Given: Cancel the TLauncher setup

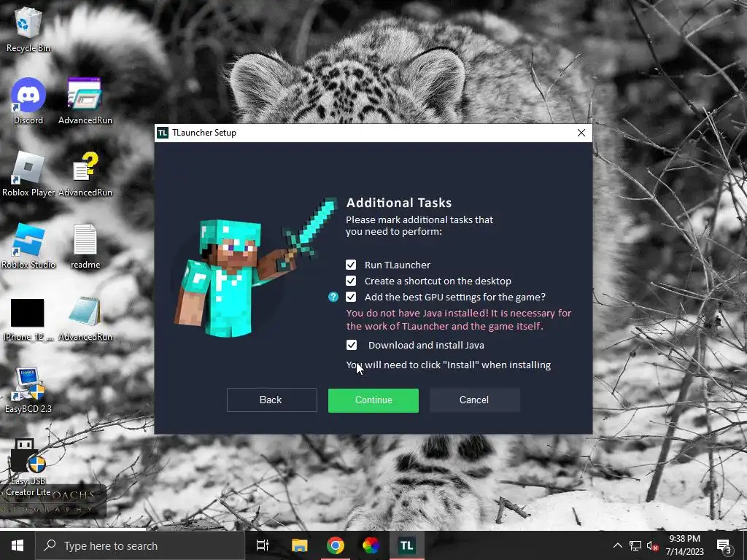Looking at the screenshot, I should pos(474,400).
